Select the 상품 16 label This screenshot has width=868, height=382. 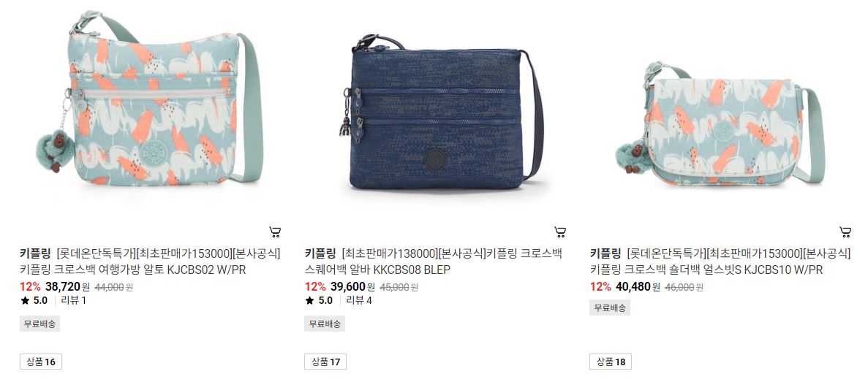coord(41,362)
